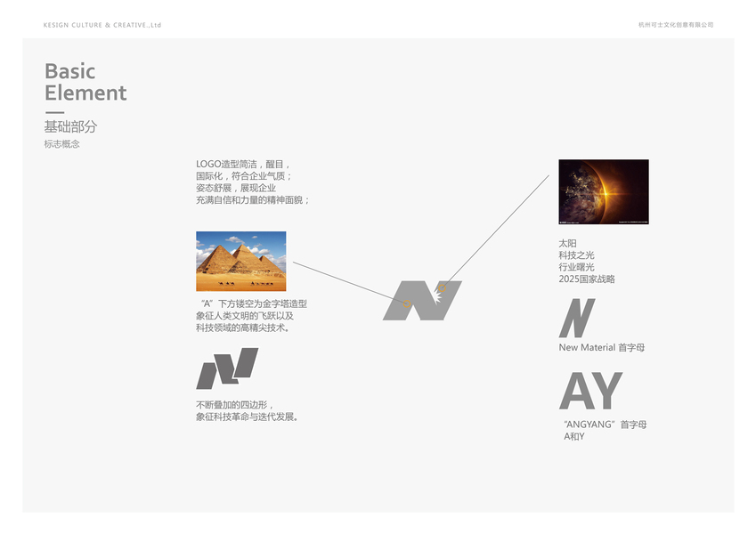
Task: Click the '不断叠加的四边形，' caption
Action: [x=234, y=405]
